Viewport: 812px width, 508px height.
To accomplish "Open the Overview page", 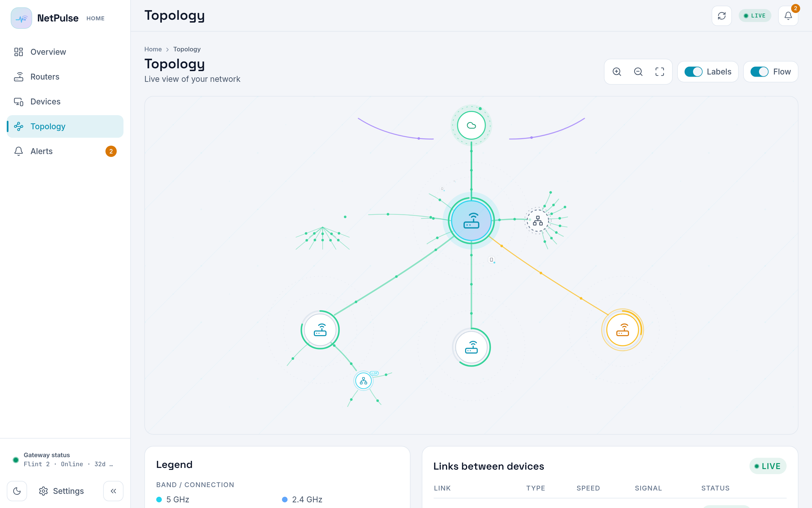I will (65, 52).
